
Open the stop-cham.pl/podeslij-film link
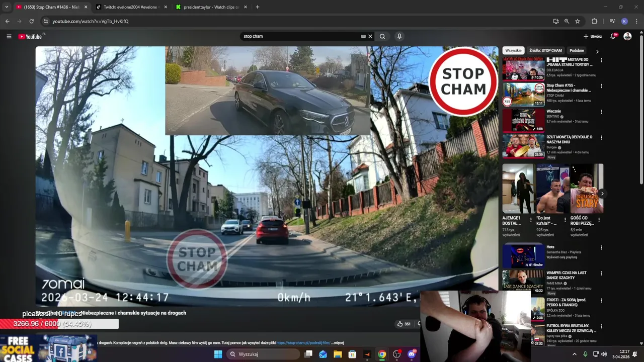pos(303,343)
